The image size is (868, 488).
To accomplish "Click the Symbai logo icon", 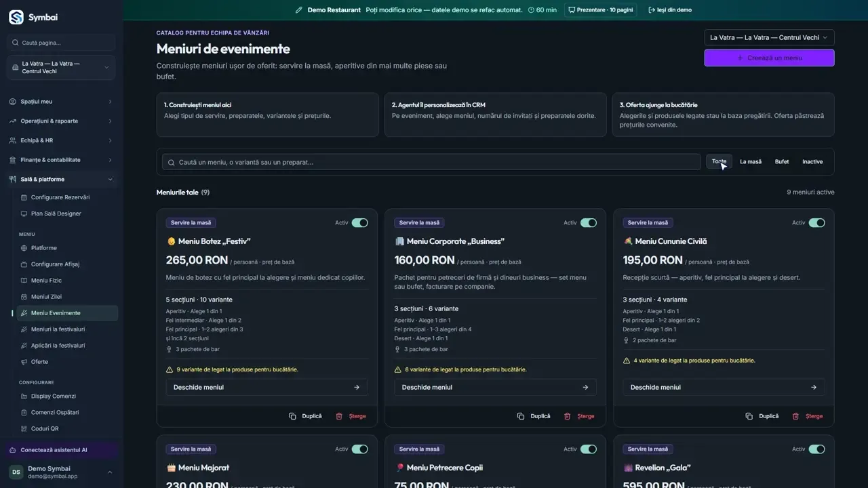I will [x=16, y=17].
